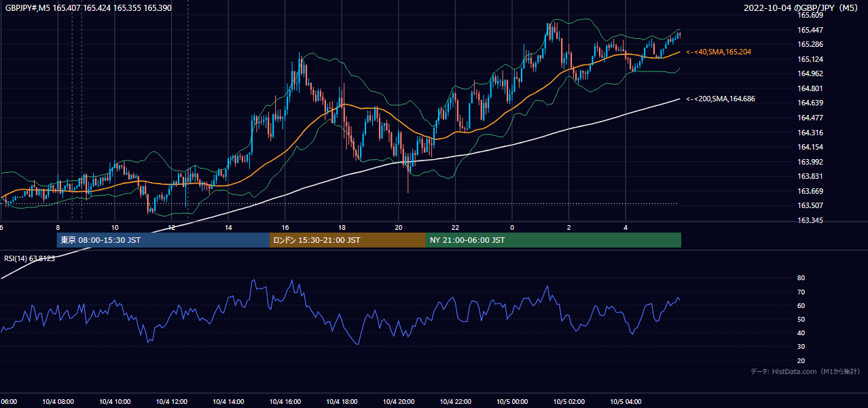Viewport: 868px width, 408px height.
Task: Click the 40 SMA 165.204 label
Action: point(719,52)
